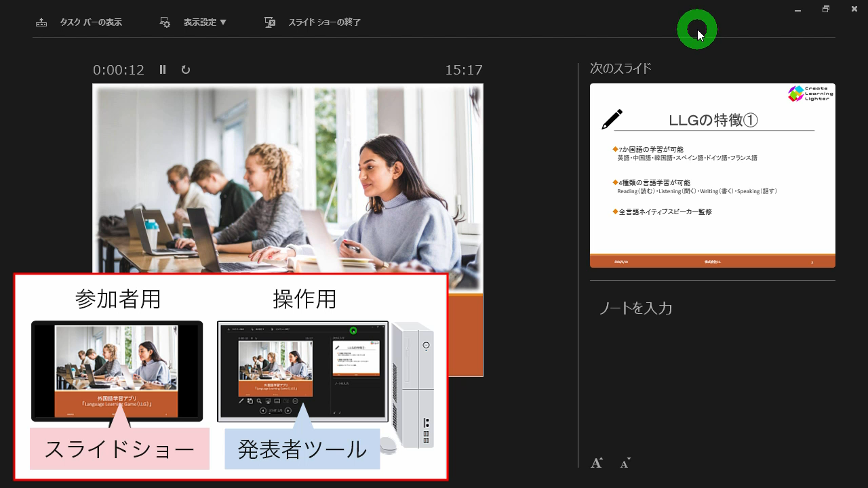The image size is (868, 488).
Task: Increase the notes text size
Action: click(x=596, y=462)
